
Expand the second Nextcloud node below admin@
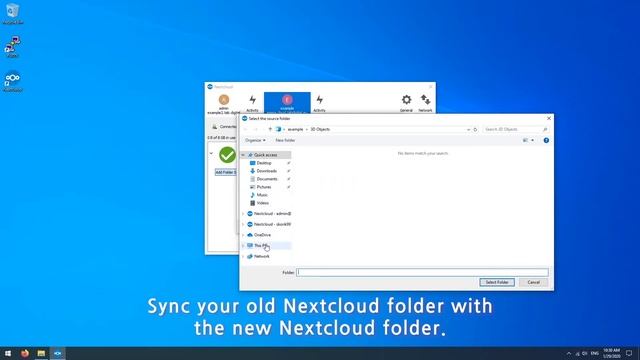pos(243,224)
